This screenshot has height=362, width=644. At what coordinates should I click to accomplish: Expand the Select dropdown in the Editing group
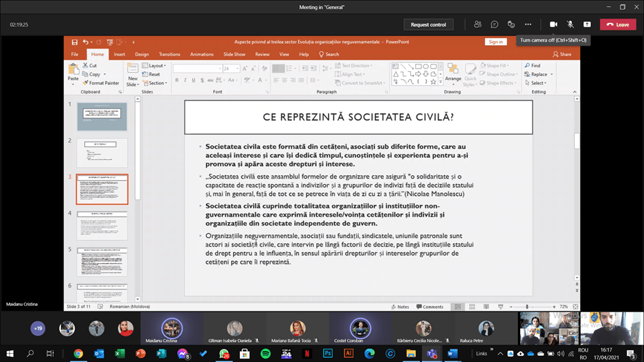point(535,83)
